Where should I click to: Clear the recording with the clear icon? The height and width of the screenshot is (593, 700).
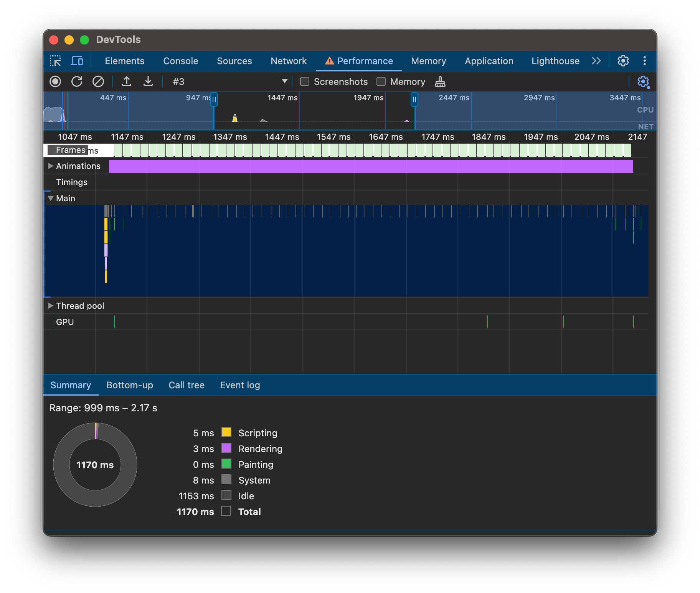(98, 81)
